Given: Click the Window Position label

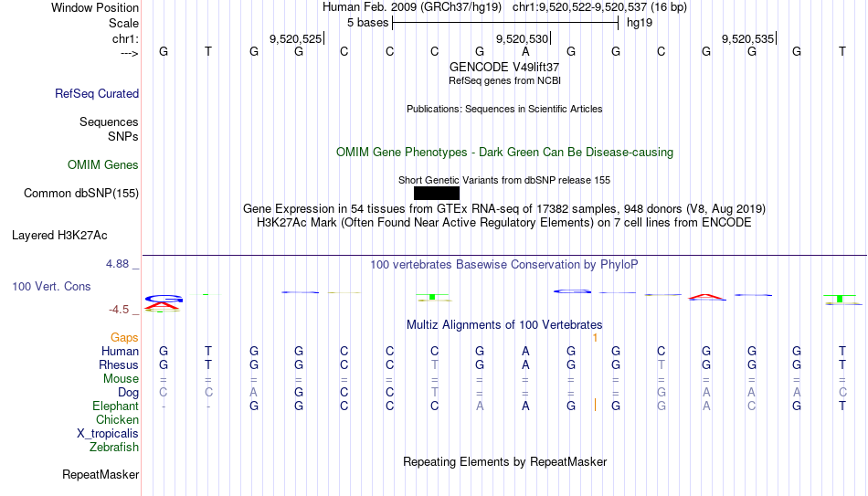Looking at the screenshot, I should 95,7.
